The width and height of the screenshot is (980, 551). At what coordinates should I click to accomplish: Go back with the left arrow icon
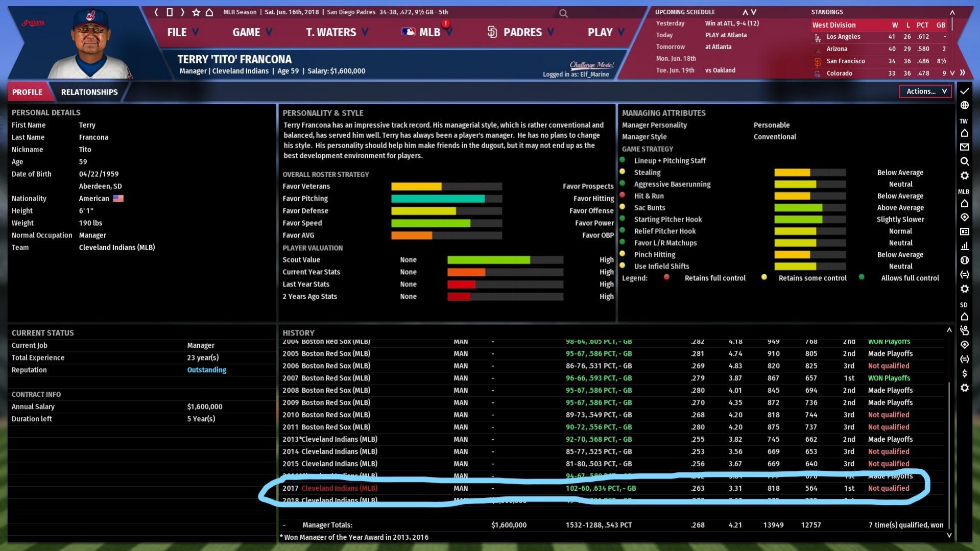coord(156,12)
